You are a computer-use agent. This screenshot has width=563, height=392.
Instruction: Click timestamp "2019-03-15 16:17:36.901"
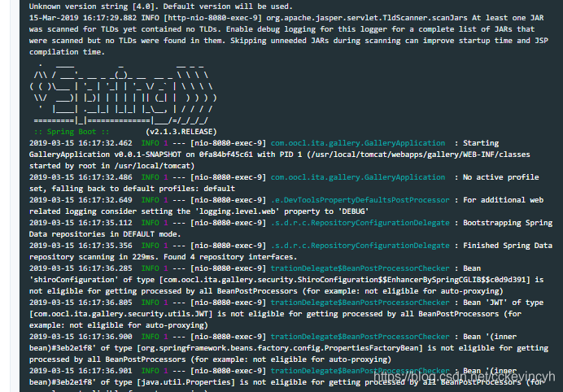click(x=81, y=371)
